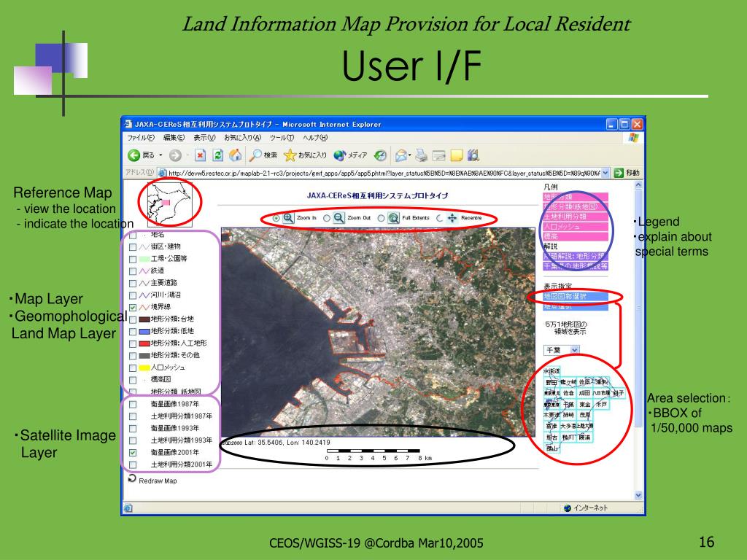Enable the 河川·湖沼 layer checkbox
The height and width of the screenshot is (560, 747).
[x=133, y=295]
